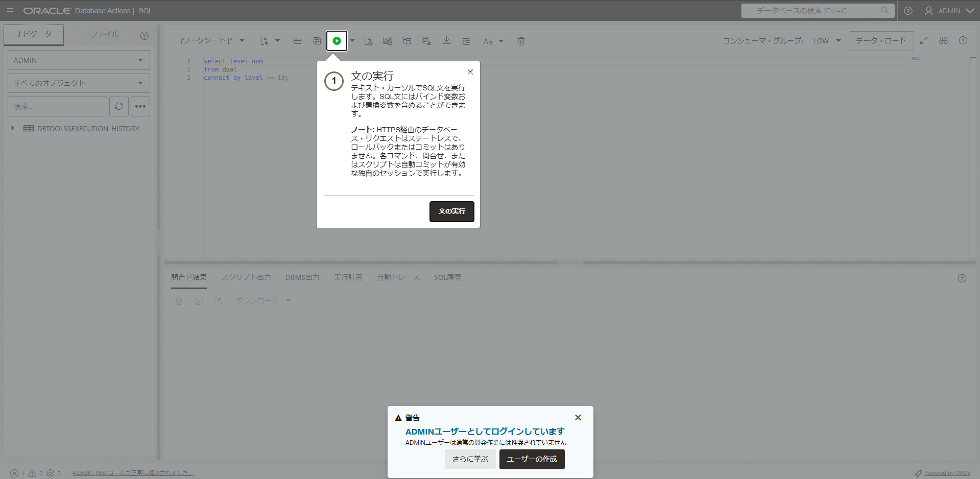Click the open folder icon
This screenshot has width=980, height=479.
click(x=297, y=41)
